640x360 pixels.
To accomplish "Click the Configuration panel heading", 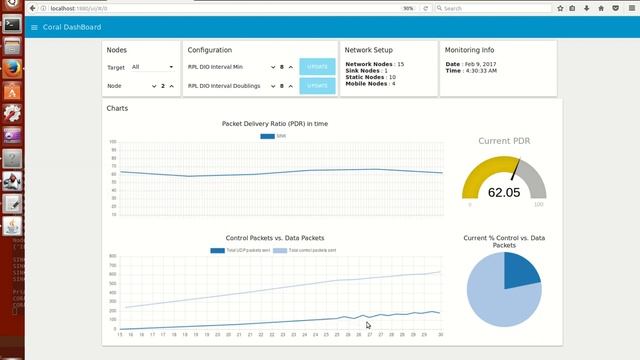I will (210, 50).
